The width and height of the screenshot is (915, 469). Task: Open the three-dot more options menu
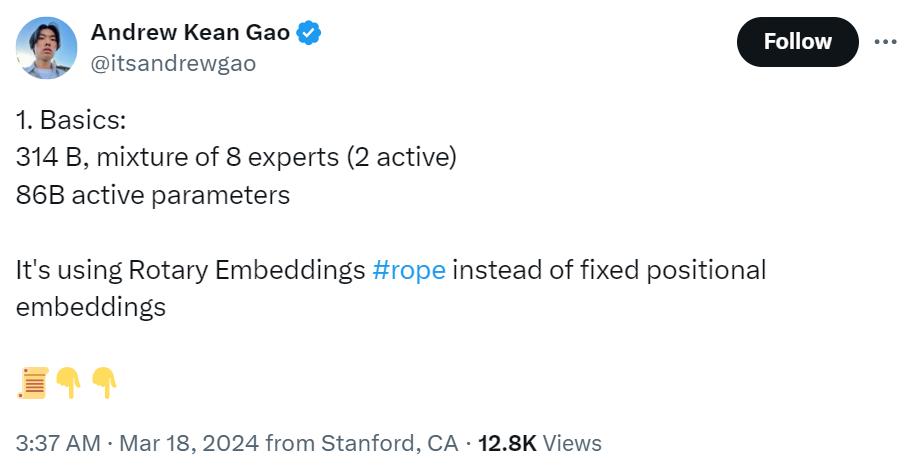(x=885, y=42)
